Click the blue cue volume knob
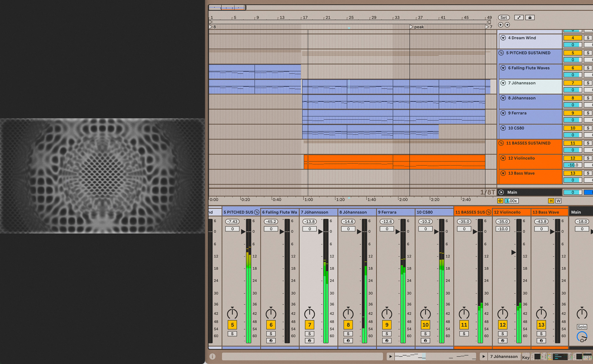The image size is (593, 364). click(x=582, y=337)
